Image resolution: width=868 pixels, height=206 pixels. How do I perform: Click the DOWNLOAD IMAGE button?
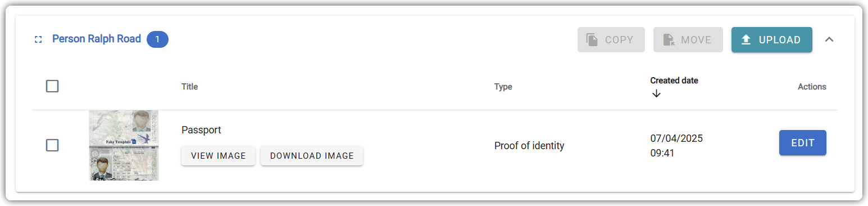point(312,156)
